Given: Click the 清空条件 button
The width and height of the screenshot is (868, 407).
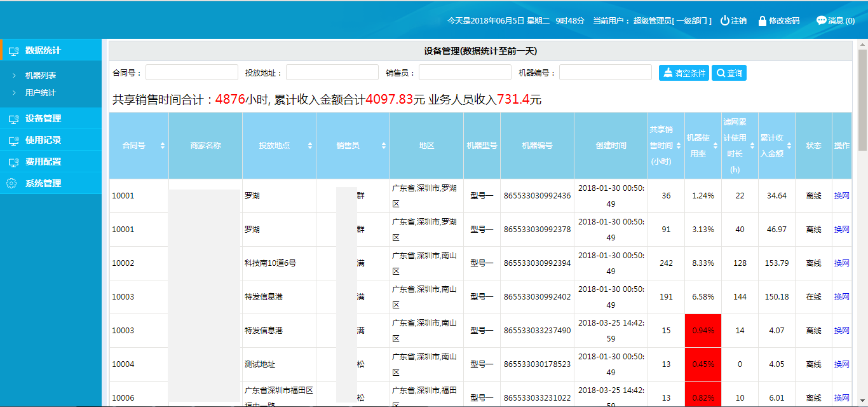Looking at the screenshot, I should [684, 73].
